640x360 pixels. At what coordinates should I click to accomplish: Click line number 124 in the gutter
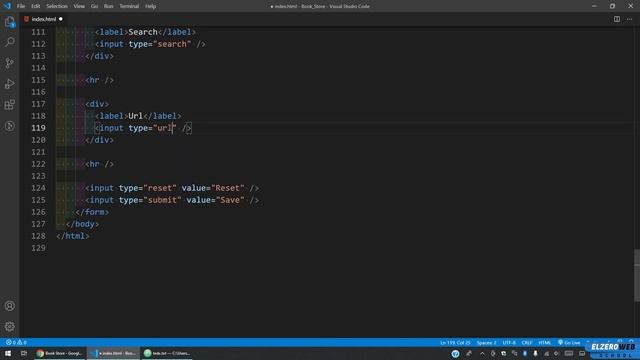(38, 188)
